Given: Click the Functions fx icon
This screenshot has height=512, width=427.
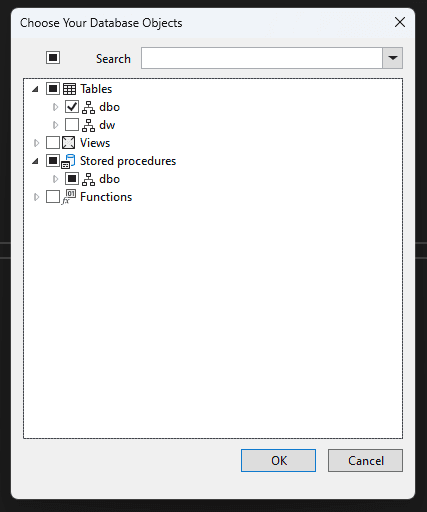Looking at the screenshot, I should click(x=69, y=197).
